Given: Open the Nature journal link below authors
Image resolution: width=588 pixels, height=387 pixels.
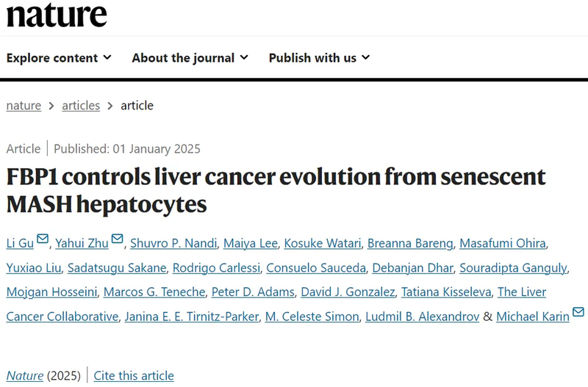Looking at the screenshot, I should [25, 375].
